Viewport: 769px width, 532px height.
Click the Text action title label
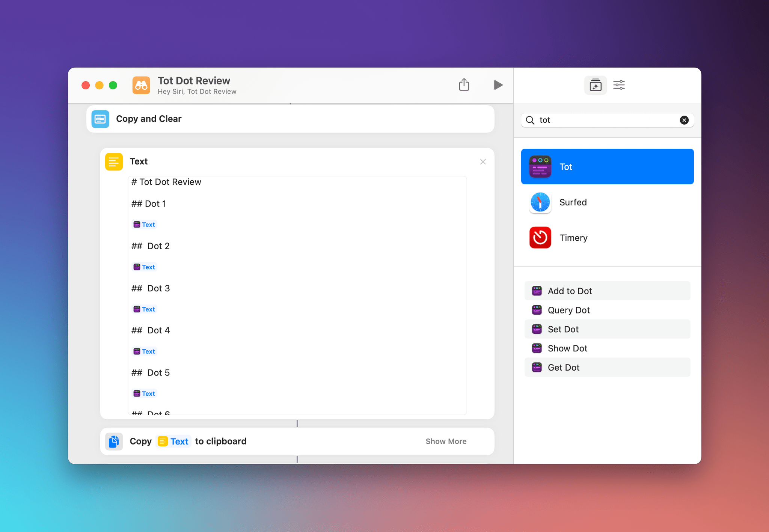(139, 162)
